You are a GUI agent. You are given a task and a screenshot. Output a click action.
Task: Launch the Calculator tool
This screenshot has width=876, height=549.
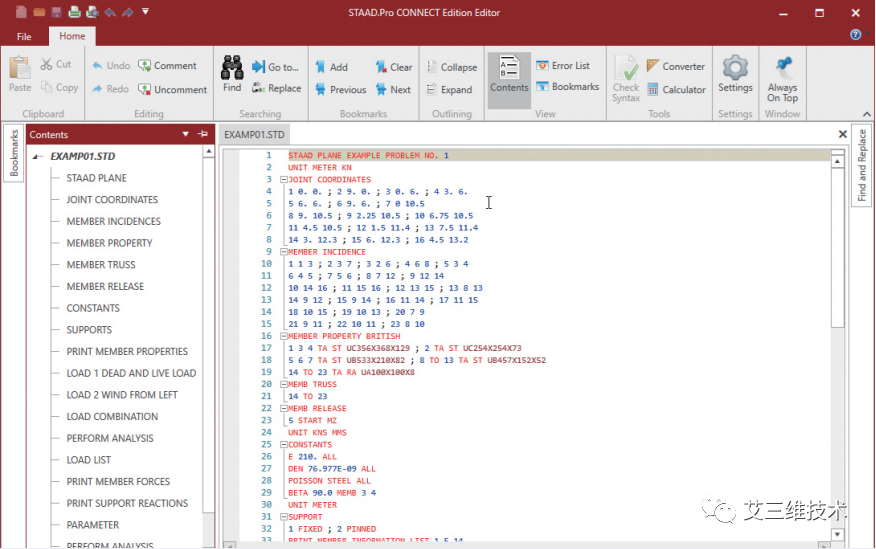pos(675,90)
